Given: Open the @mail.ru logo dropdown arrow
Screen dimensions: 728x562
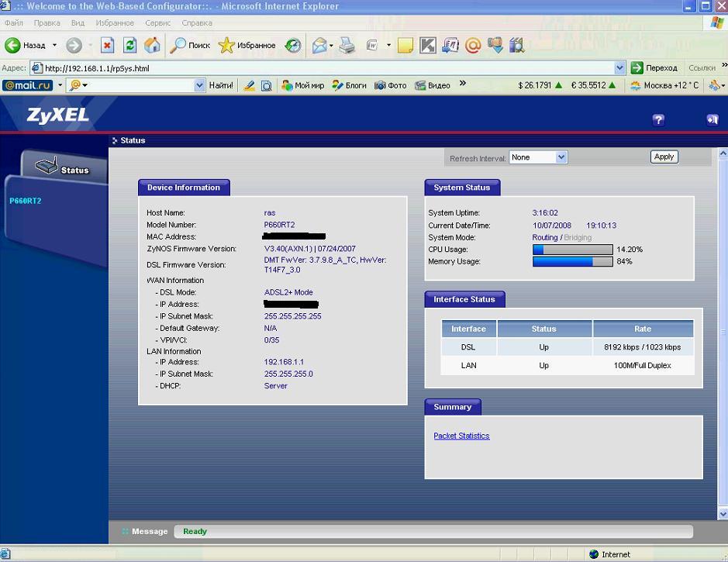Looking at the screenshot, I should 60,85.
